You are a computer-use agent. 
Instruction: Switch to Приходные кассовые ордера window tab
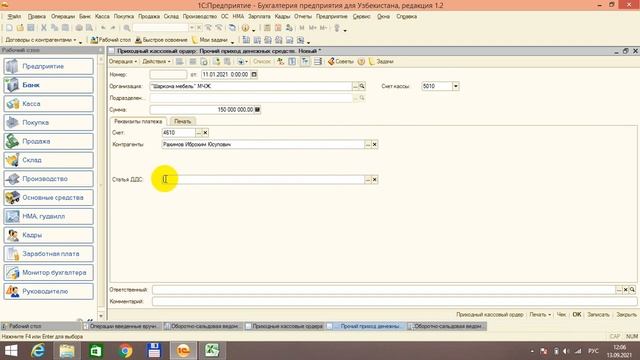(284, 326)
